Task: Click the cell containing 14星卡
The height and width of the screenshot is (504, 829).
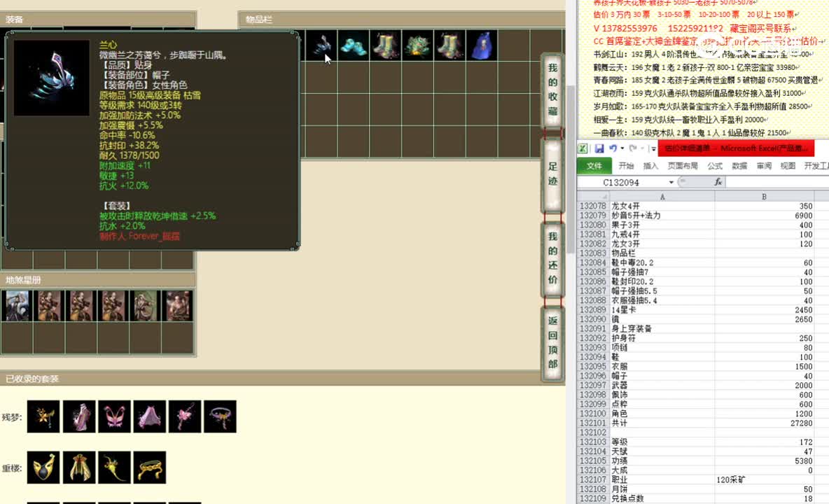Action: click(x=662, y=310)
